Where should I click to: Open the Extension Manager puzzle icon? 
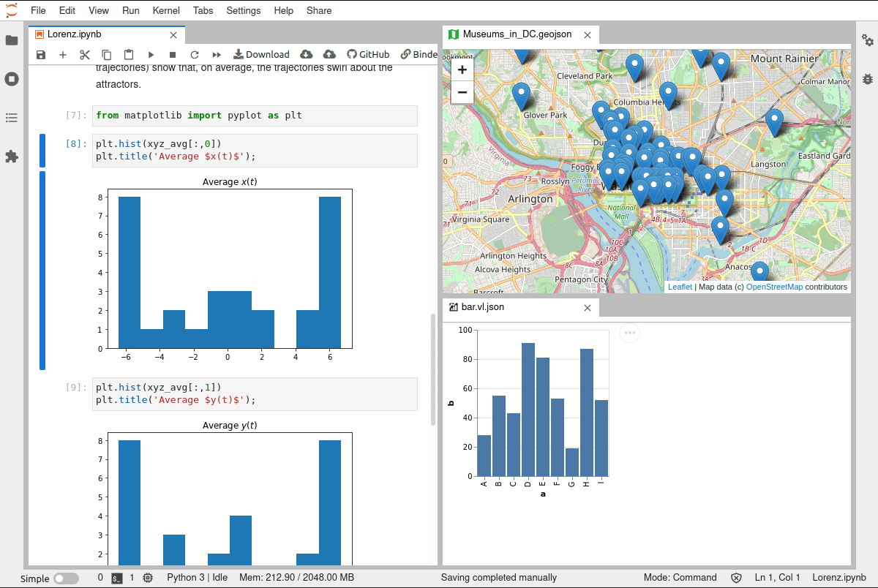pyautogui.click(x=12, y=157)
